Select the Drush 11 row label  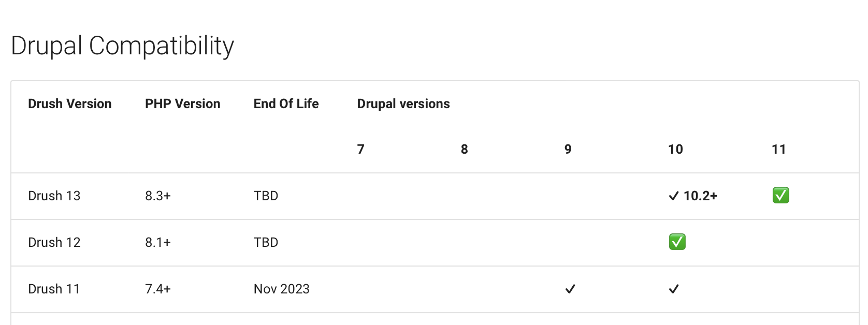[x=54, y=289]
